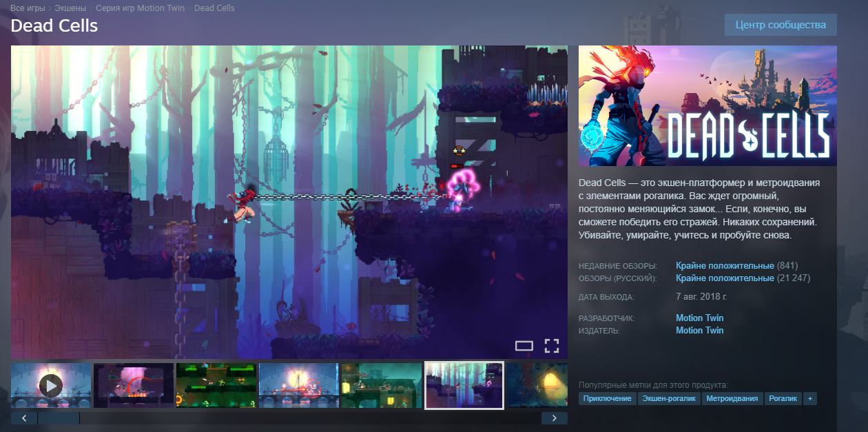
Task: Play the trailer video thumbnail
Action: pyautogui.click(x=51, y=385)
